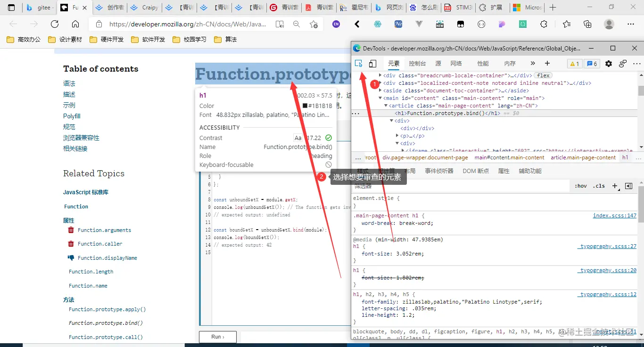Open the 事件侦听器 sub-tab

[x=439, y=171]
